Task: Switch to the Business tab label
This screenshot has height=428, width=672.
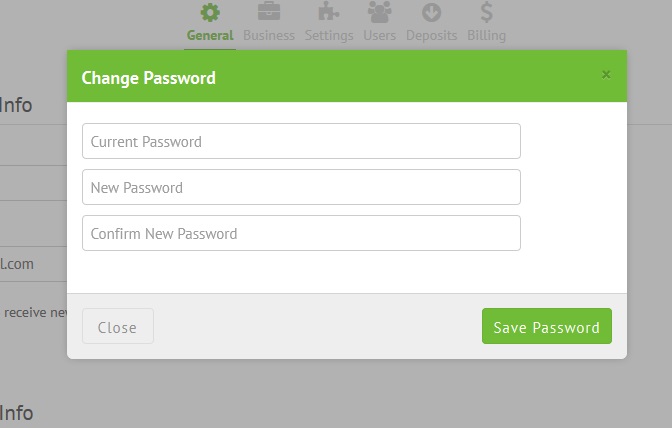Action: pos(269,35)
